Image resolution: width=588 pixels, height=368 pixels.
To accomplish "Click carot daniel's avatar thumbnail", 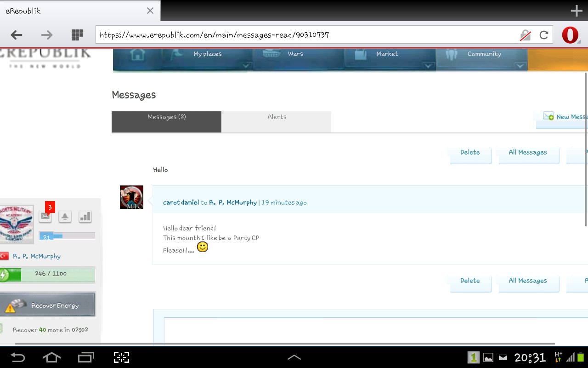I will [x=131, y=197].
